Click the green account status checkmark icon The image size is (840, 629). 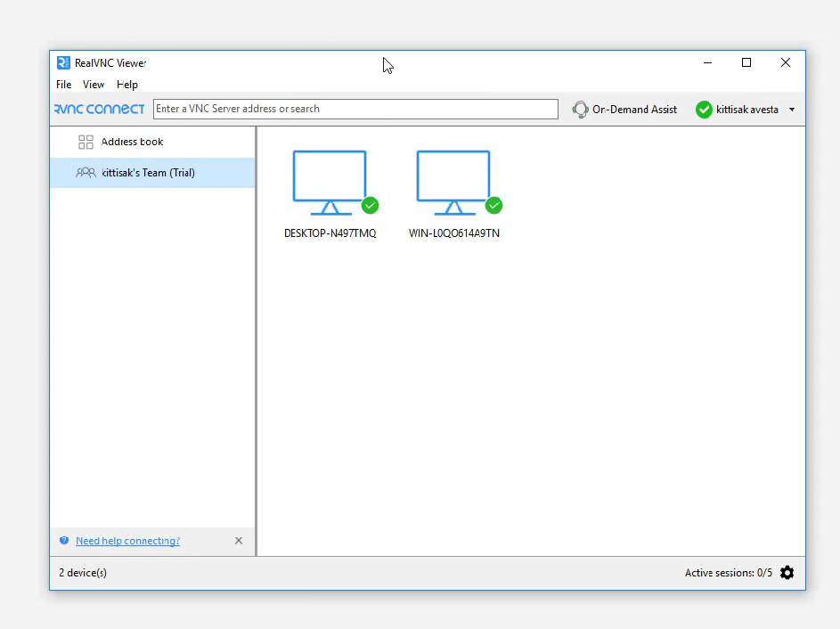[704, 110]
